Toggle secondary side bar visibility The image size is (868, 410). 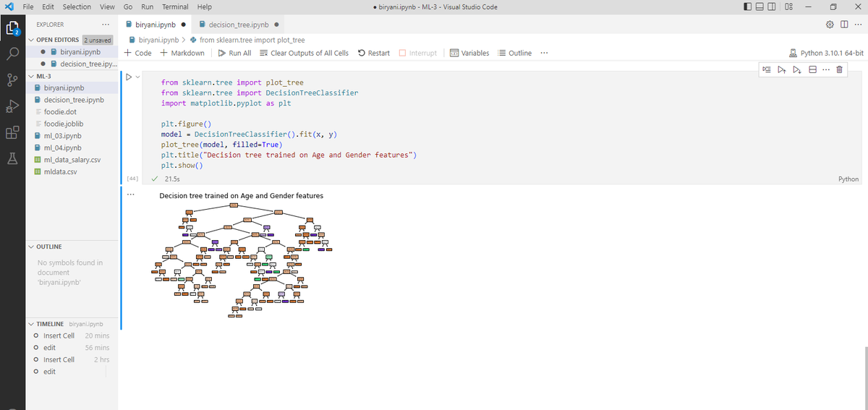coord(773,7)
